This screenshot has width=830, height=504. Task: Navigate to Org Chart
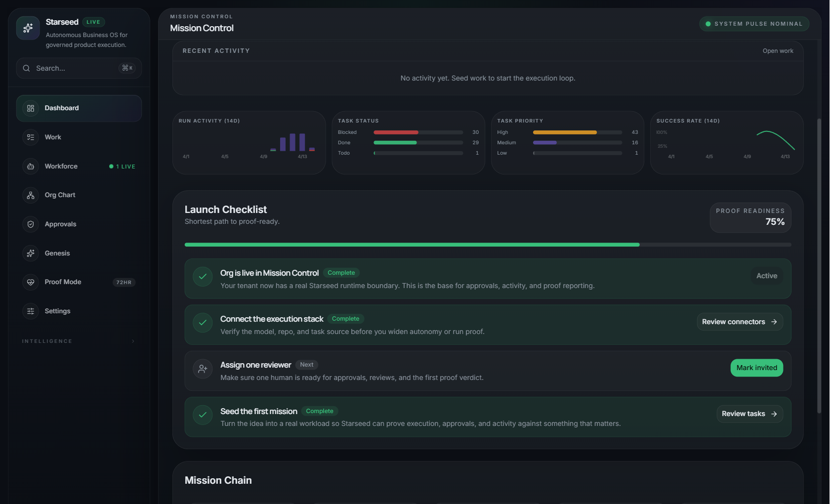point(79,195)
